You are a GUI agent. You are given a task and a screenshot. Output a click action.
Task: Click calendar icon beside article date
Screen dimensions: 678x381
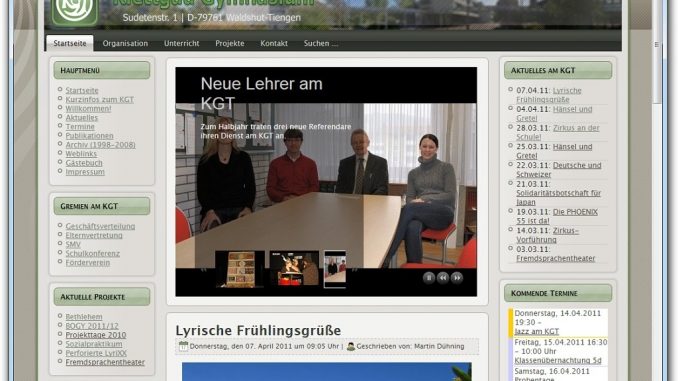(x=183, y=346)
